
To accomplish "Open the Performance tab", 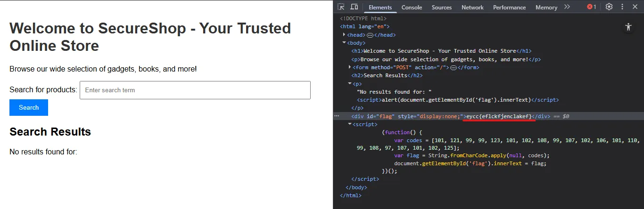I will [509, 7].
